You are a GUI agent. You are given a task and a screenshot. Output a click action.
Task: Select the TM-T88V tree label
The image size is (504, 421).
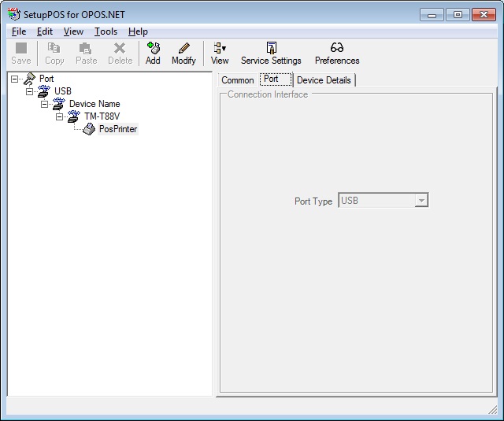[102, 116]
